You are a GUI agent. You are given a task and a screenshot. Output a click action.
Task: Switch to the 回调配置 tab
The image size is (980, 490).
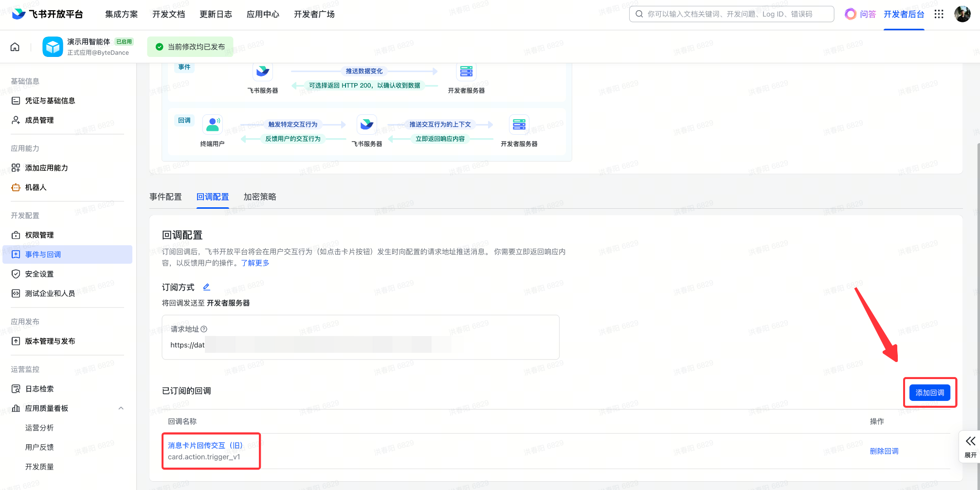pyautogui.click(x=213, y=197)
